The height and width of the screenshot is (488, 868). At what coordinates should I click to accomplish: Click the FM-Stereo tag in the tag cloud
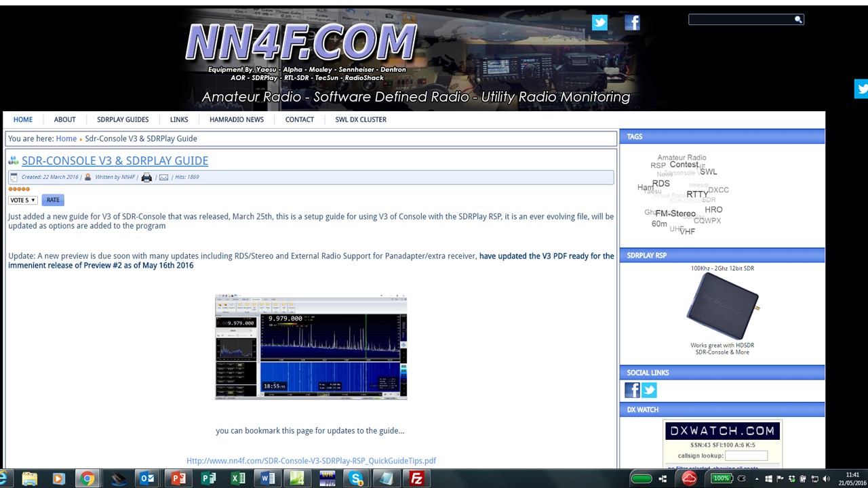pyautogui.click(x=675, y=213)
